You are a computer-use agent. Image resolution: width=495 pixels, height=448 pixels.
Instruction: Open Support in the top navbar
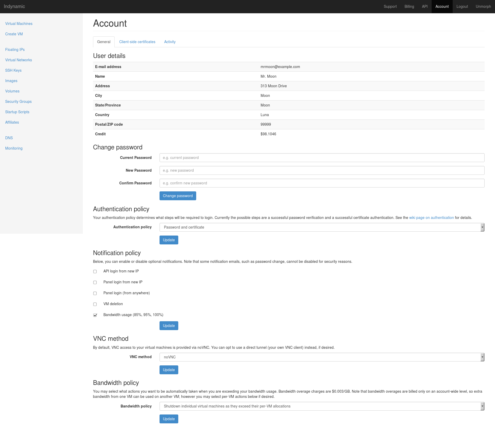pos(390,6)
